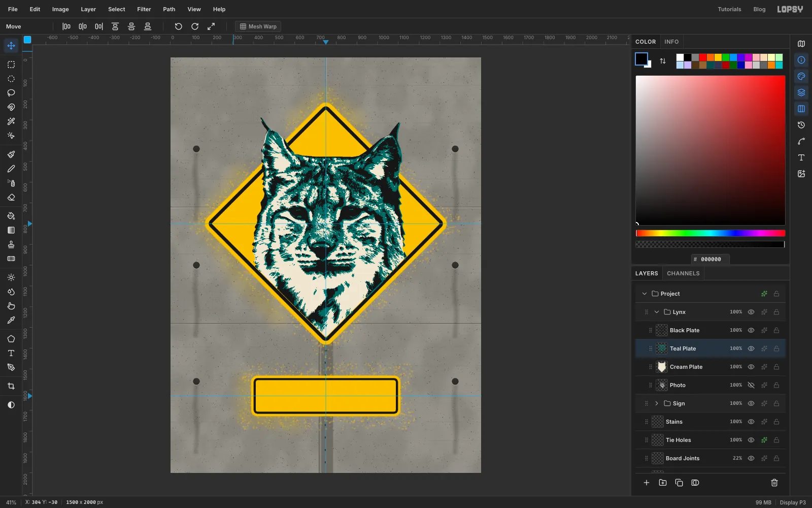Select the Paint Bucket fill tool

(11, 216)
